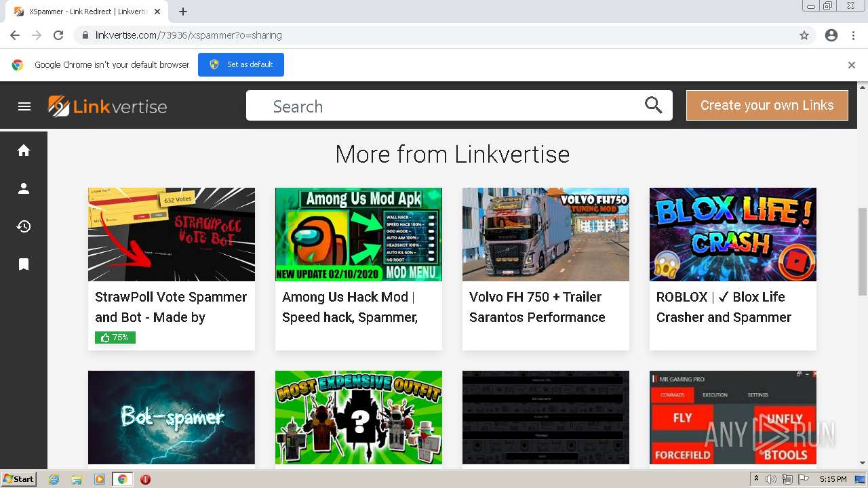
Task: Click the clock showing 5:15 PM
Action: tap(833, 479)
